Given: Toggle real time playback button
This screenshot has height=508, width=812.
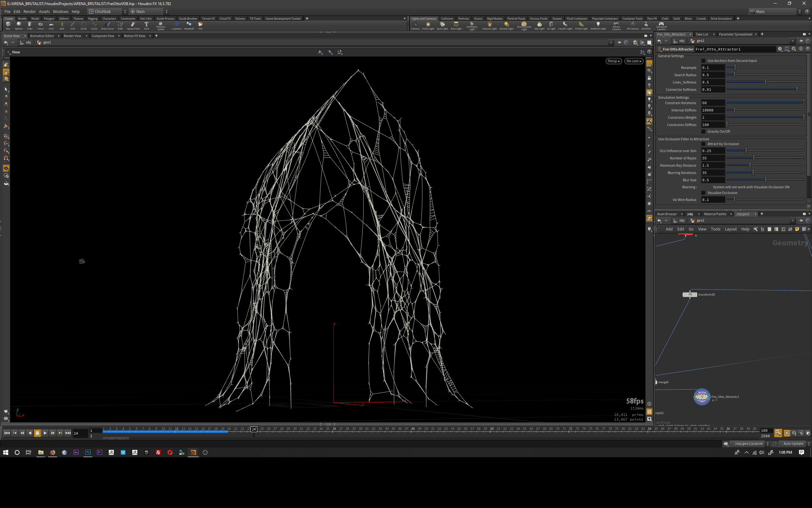Looking at the screenshot, I should click(x=787, y=433).
